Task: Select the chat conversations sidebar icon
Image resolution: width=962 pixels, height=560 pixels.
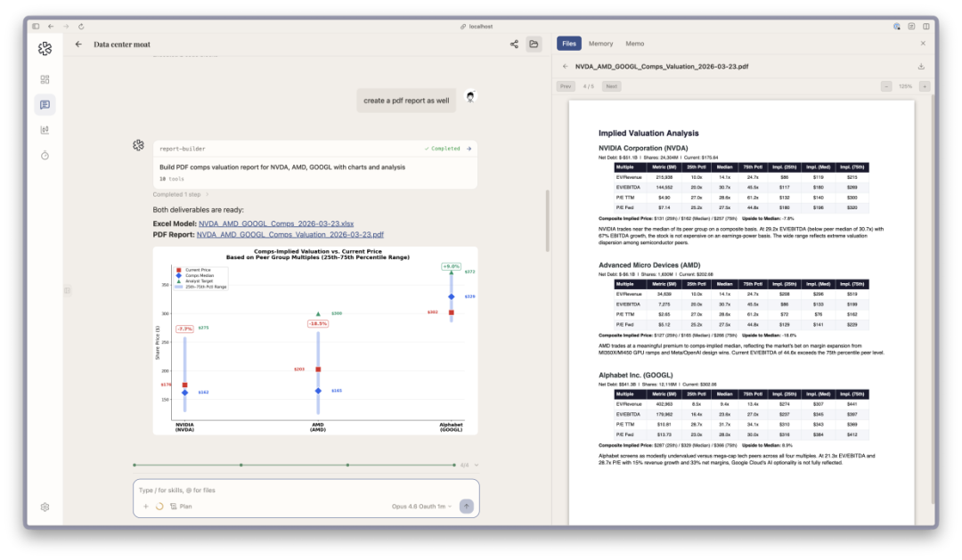Action: tap(45, 105)
